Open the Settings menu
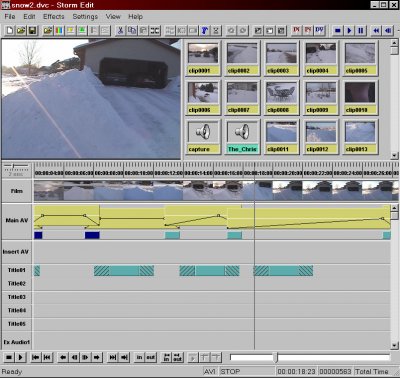The image size is (400, 378). coord(85,16)
